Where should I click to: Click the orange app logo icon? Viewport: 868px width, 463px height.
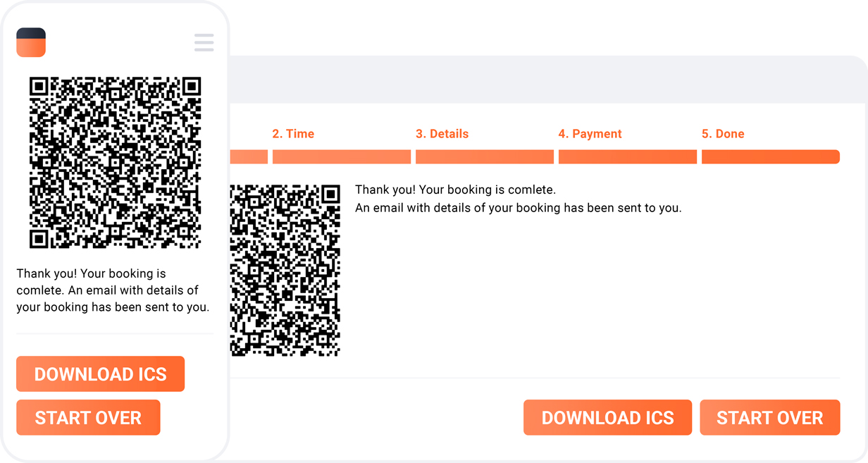click(x=31, y=42)
